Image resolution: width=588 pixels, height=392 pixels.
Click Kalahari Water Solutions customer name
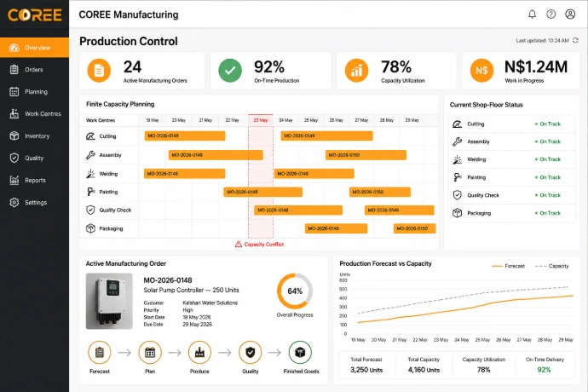pyautogui.click(x=210, y=303)
